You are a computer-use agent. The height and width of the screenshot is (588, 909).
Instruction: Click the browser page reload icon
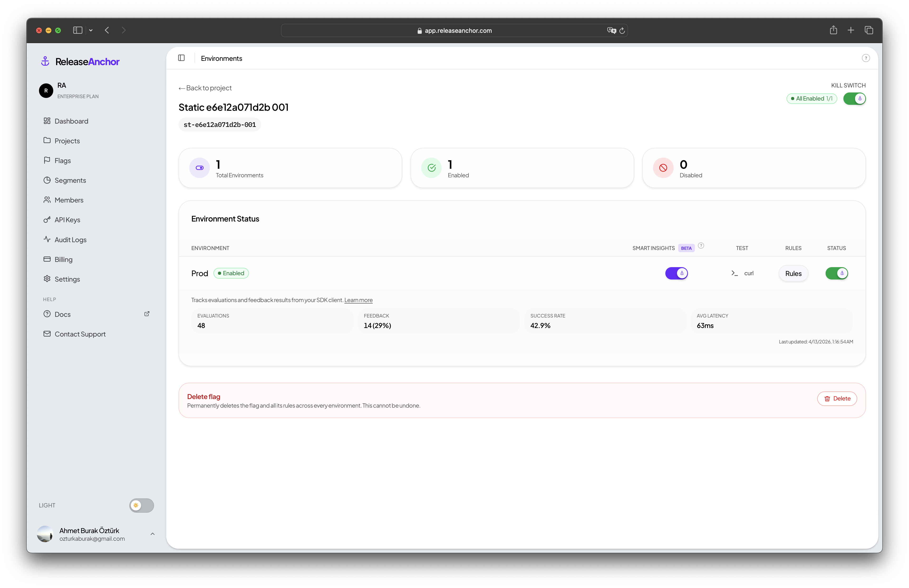tap(622, 31)
